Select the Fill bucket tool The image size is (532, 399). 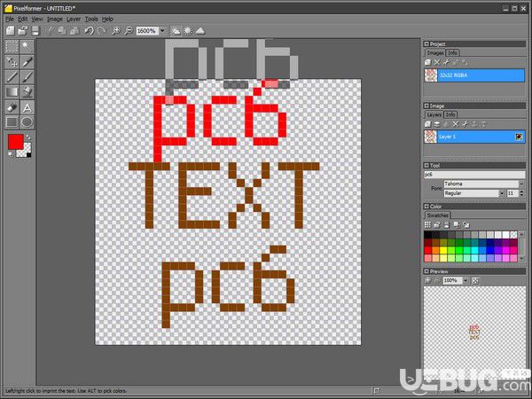(x=27, y=92)
